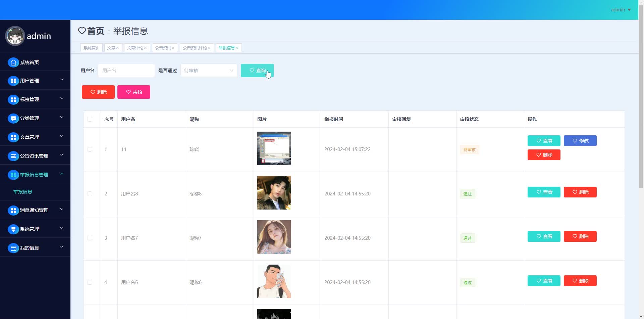Expand the 我的信息 menu chevron
This screenshot has height=319, width=644.
tap(62, 247)
